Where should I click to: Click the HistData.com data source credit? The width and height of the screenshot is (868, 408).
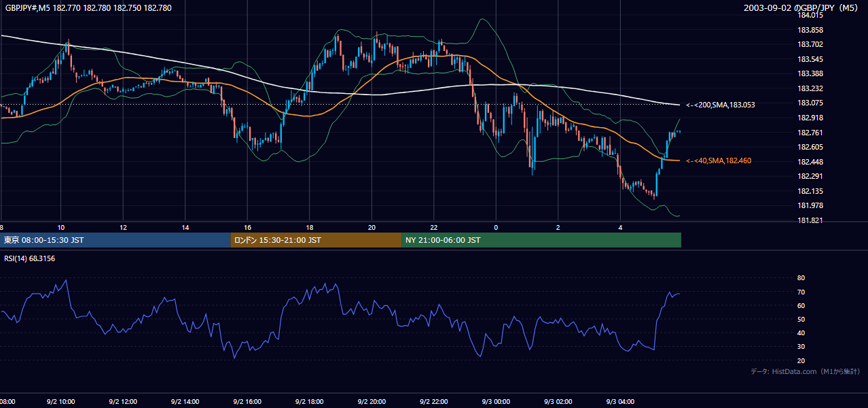click(805, 371)
